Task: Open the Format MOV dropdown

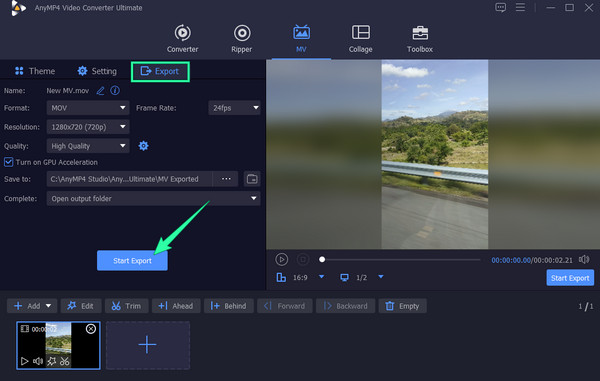Action: point(88,108)
